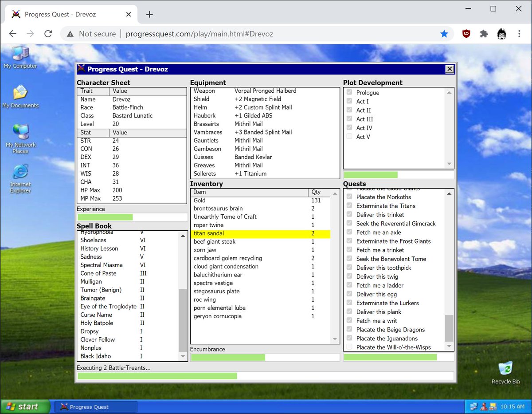Click Spell Book scroll down arrow

tap(183, 356)
